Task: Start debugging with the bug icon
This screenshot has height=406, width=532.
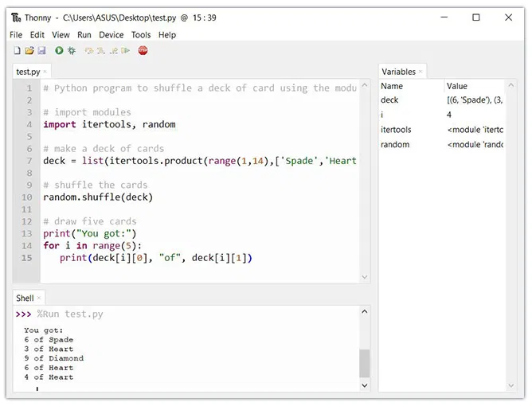Action: [72, 51]
